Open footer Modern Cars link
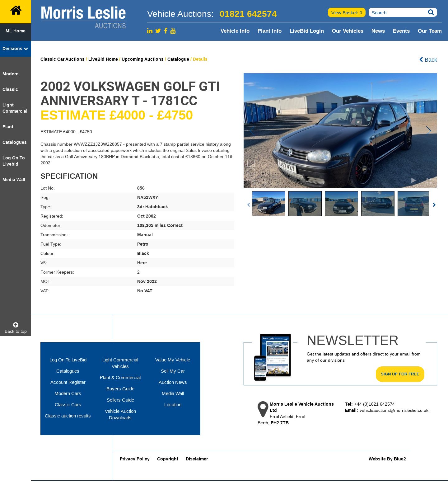Image resolution: width=448 pixels, height=485 pixels. tap(68, 393)
